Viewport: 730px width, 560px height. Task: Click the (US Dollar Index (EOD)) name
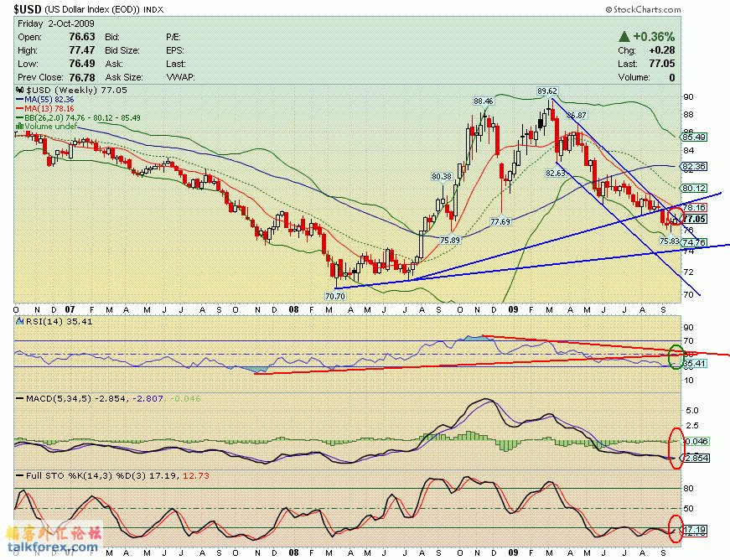point(91,10)
